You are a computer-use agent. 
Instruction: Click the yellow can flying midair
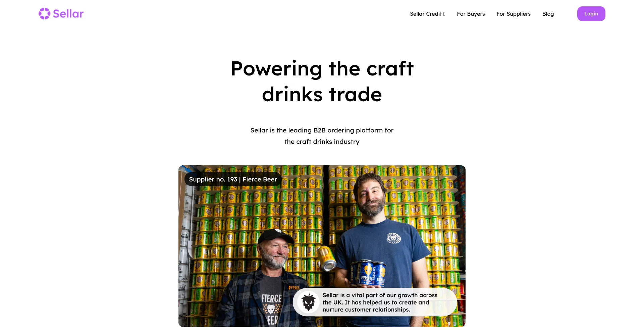pyautogui.click(x=327, y=258)
